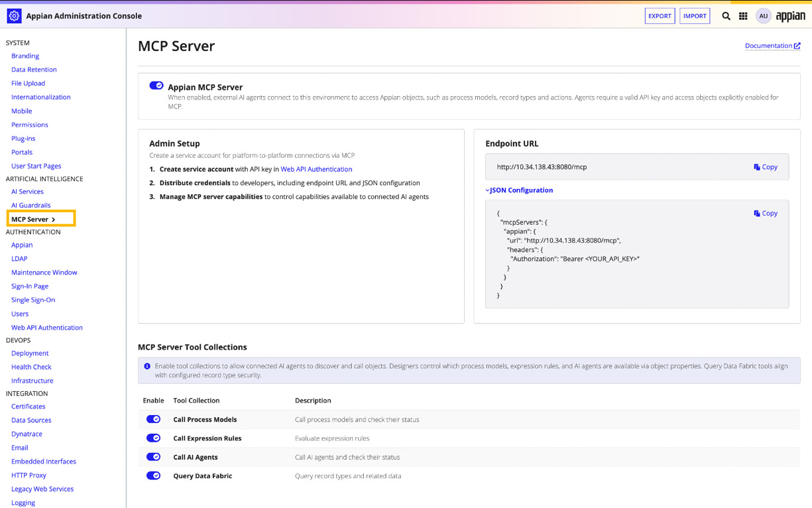Image resolution: width=812 pixels, height=508 pixels.
Task: Open Sign-In Page in sidebar
Action: 30,286
